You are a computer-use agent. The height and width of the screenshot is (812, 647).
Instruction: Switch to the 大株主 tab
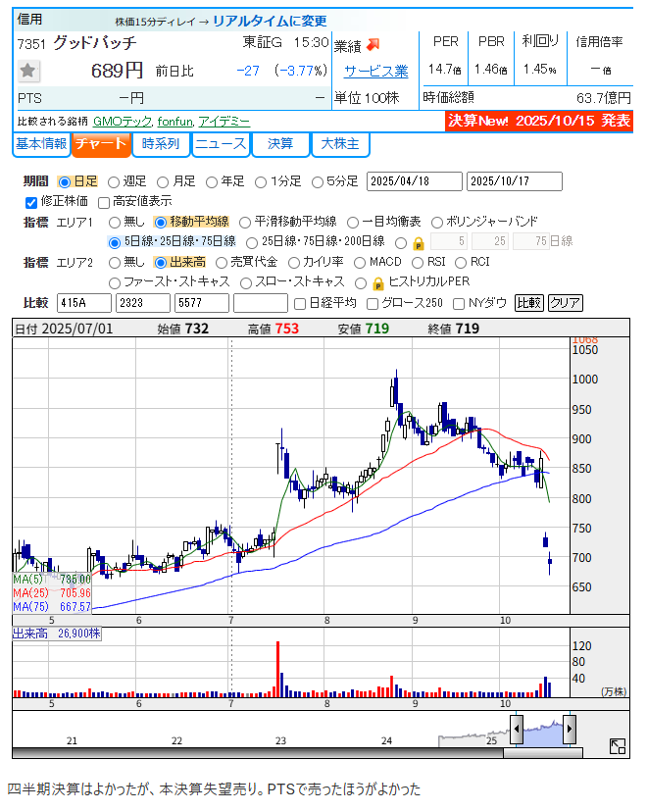coord(340,144)
